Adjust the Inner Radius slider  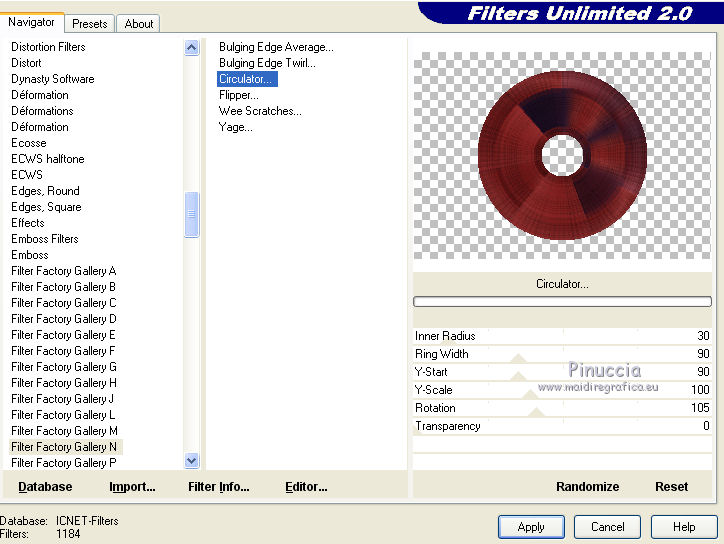pos(562,336)
